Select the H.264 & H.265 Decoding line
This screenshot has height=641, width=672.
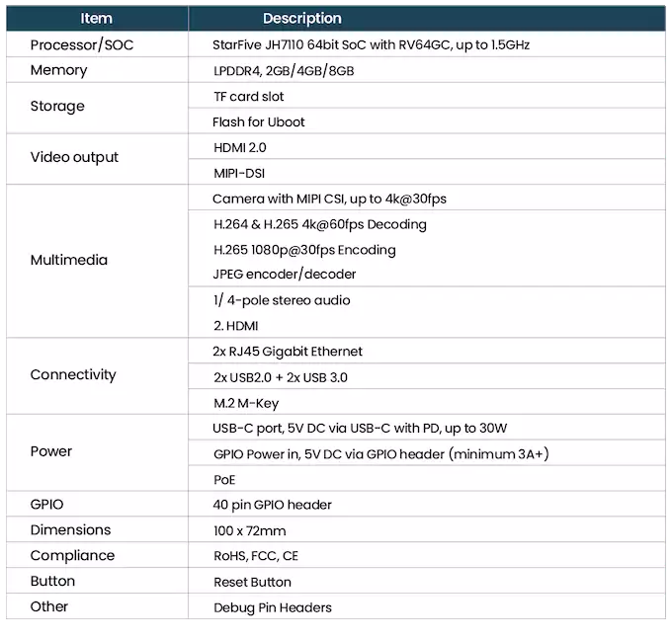(320, 224)
